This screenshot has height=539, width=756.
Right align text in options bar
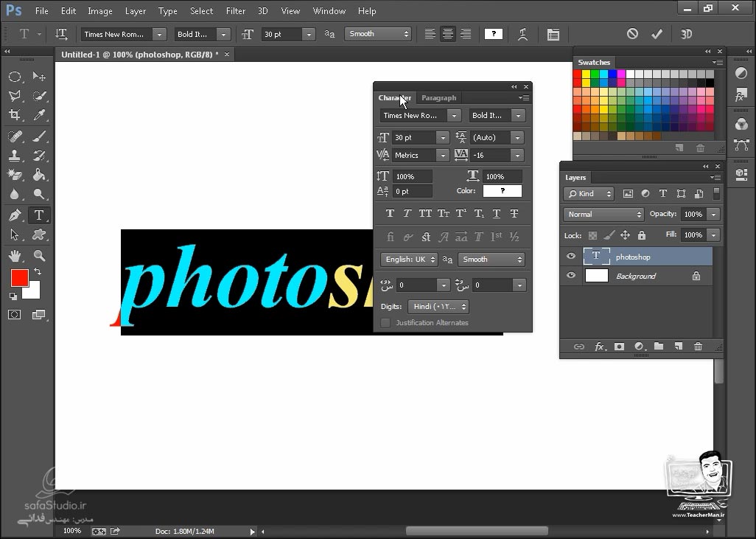466,34
